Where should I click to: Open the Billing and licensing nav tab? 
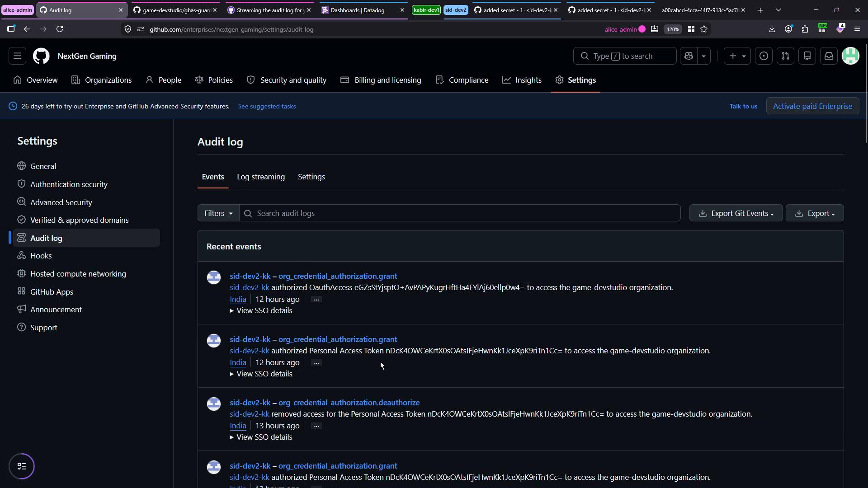[x=381, y=80]
